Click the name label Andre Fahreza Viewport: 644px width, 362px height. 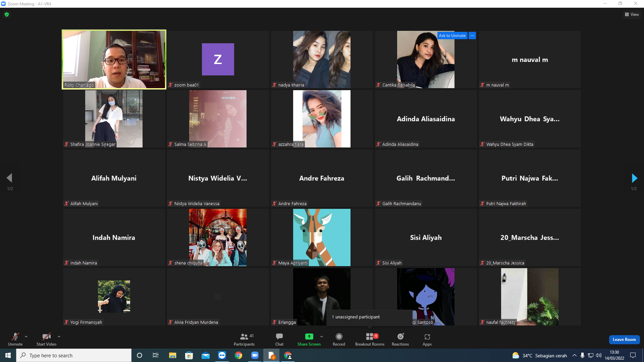point(292,203)
